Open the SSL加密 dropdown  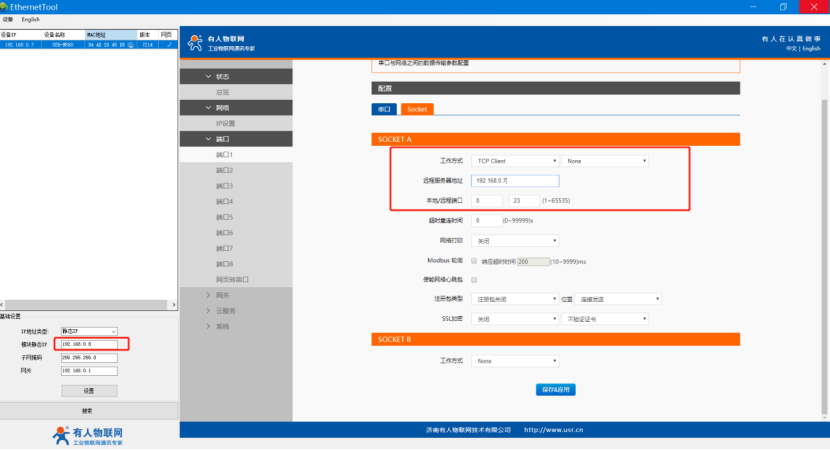click(x=516, y=319)
